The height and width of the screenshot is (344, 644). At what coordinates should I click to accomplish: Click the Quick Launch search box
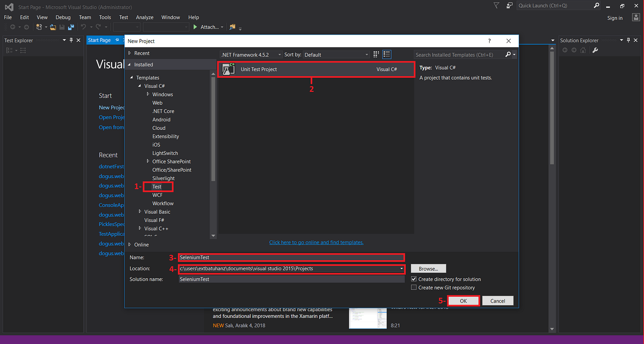coord(555,6)
